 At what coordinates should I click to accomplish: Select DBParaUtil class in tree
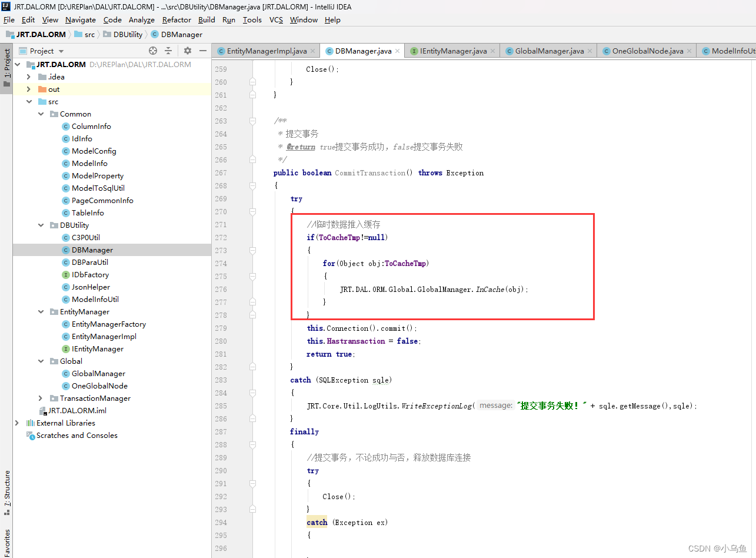[x=90, y=262]
